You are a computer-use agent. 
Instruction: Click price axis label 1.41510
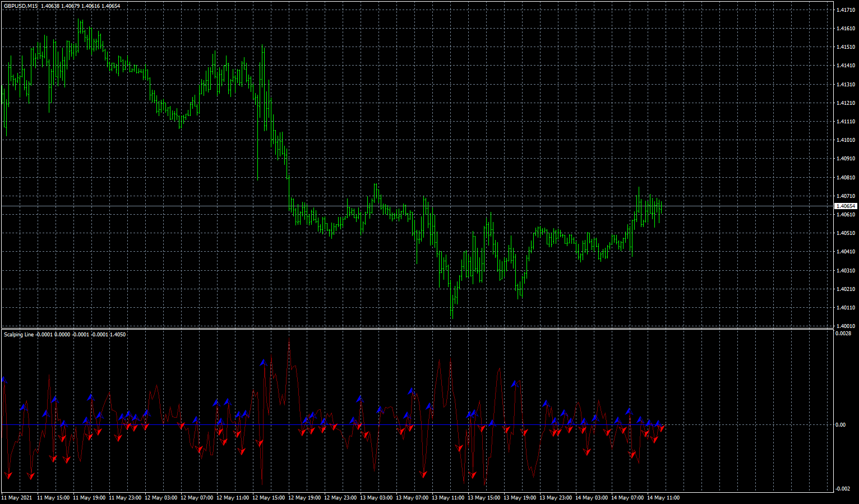point(846,47)
